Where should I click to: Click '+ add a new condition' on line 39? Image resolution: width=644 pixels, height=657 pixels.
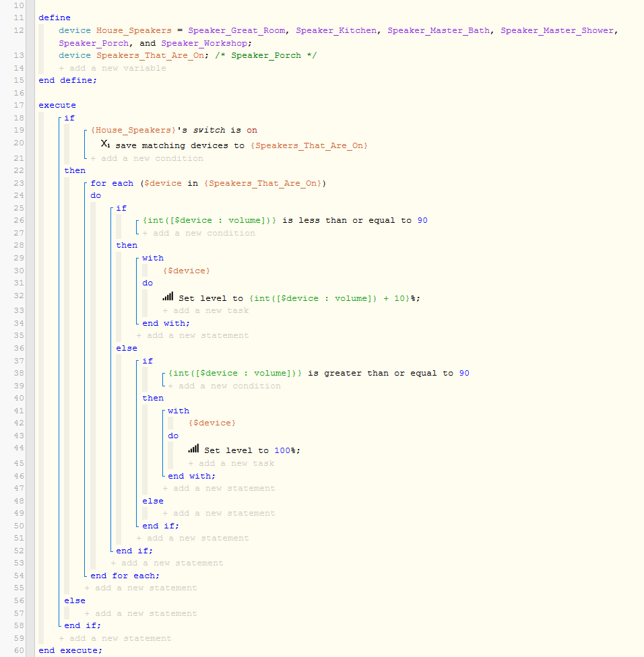224,386
